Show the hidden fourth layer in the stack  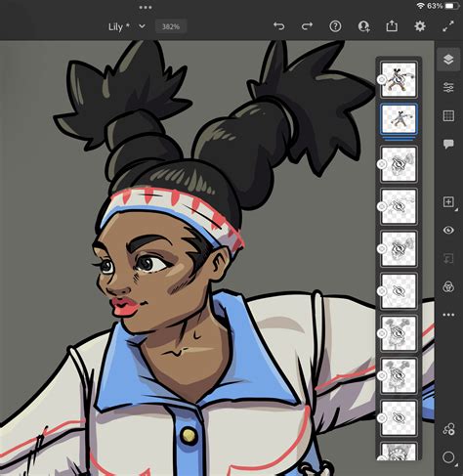click(399, 206)
